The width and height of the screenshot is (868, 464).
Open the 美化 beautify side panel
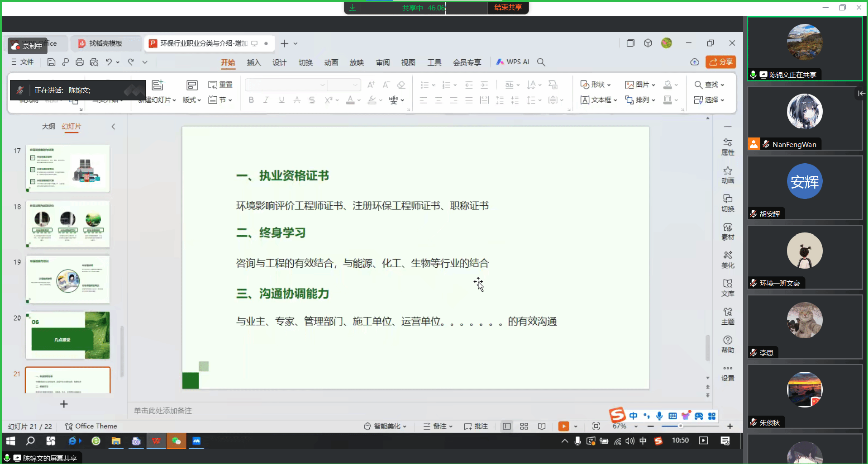click(x=727, y=260)
